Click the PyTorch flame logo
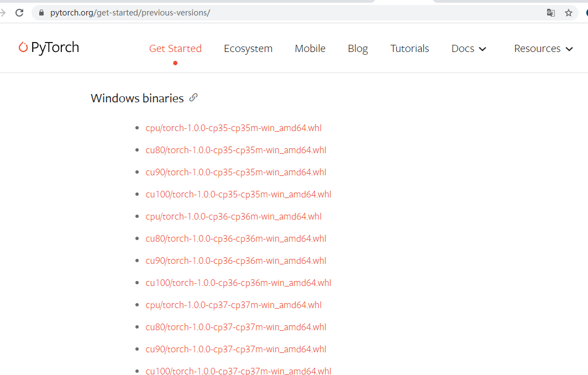 pyautogui.click(x=22, y=48)
